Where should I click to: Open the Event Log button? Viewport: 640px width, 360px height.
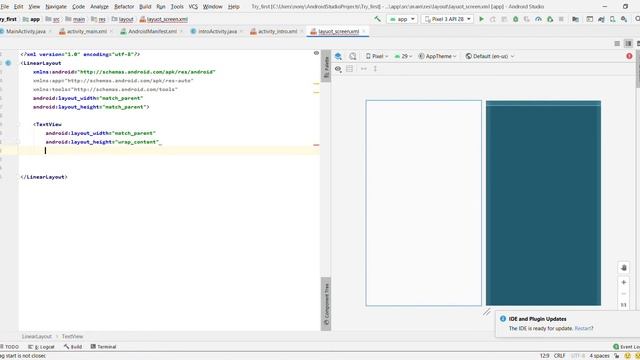tap(626, 347)
